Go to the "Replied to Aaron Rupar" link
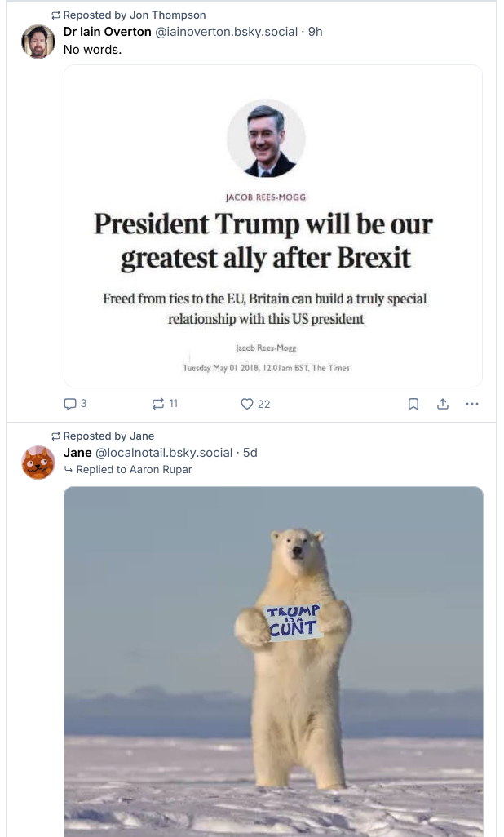 [134, 470]
